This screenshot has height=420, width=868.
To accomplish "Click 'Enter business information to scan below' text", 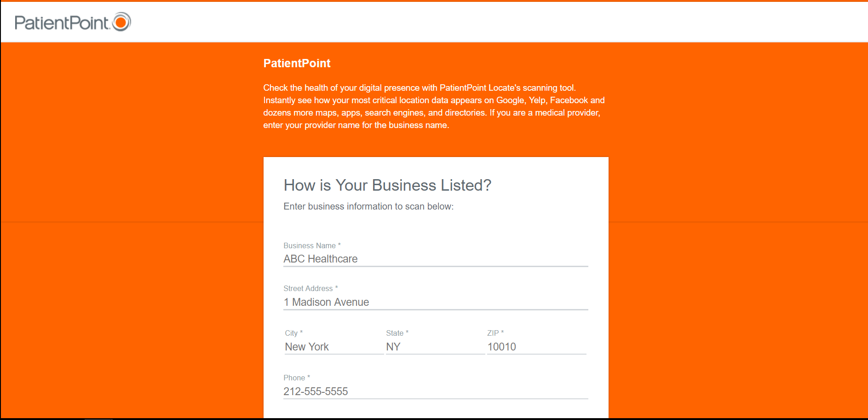I will point(368,206).
